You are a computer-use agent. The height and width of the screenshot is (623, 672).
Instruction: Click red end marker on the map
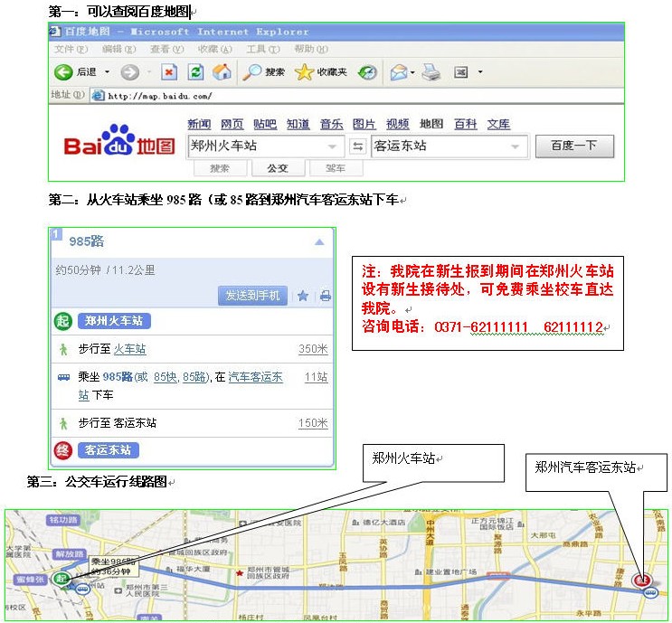click(x=642, y=581)
